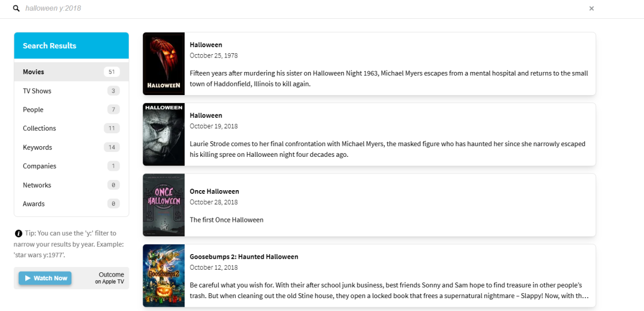Click the 'y:' filter tip text

pyautogui.click(x=70, y=244)
